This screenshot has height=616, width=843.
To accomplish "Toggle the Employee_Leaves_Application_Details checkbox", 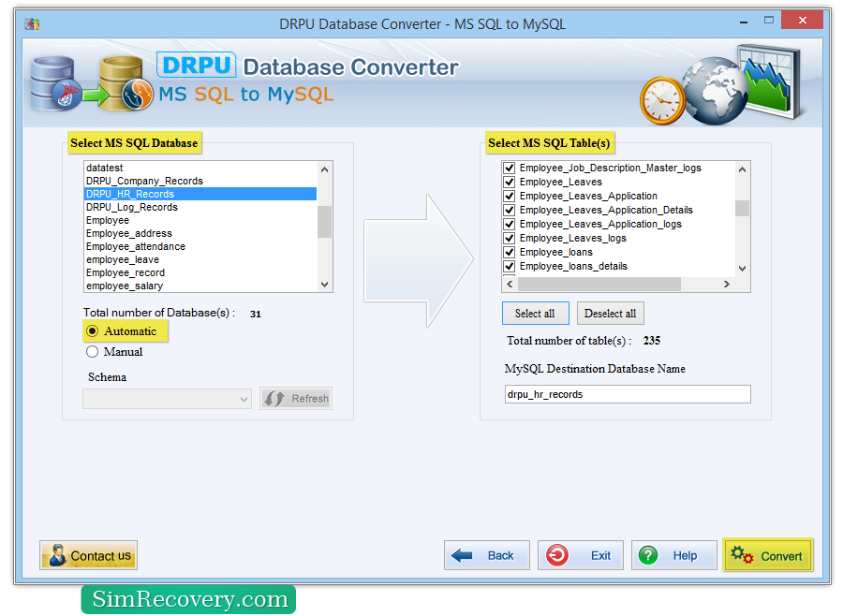I will click(510, 211).
